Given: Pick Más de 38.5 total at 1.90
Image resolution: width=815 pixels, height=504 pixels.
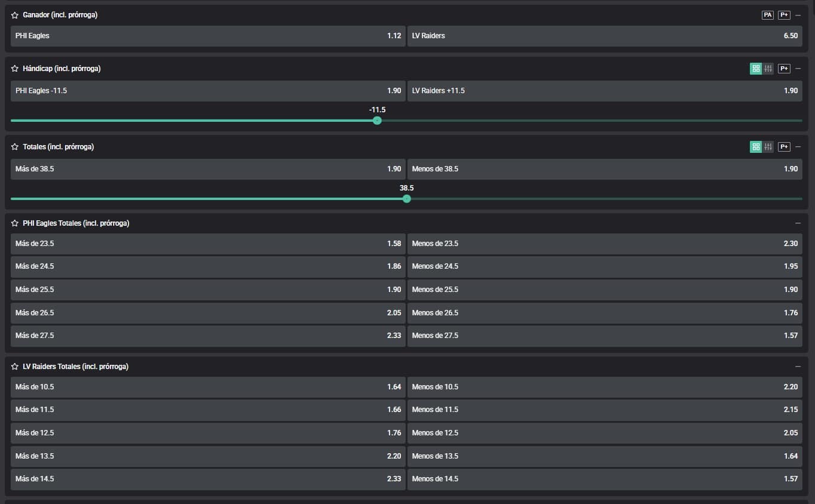Looking at the screenshot, I should tap(208, 169).
